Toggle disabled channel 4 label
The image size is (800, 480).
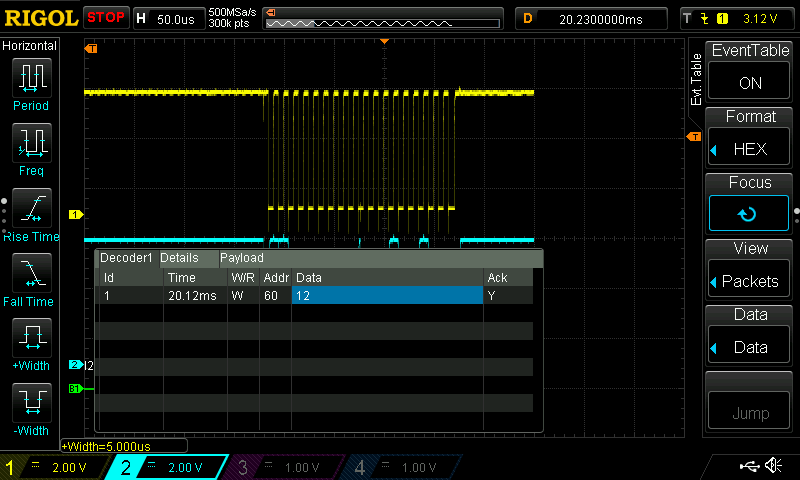401,467
